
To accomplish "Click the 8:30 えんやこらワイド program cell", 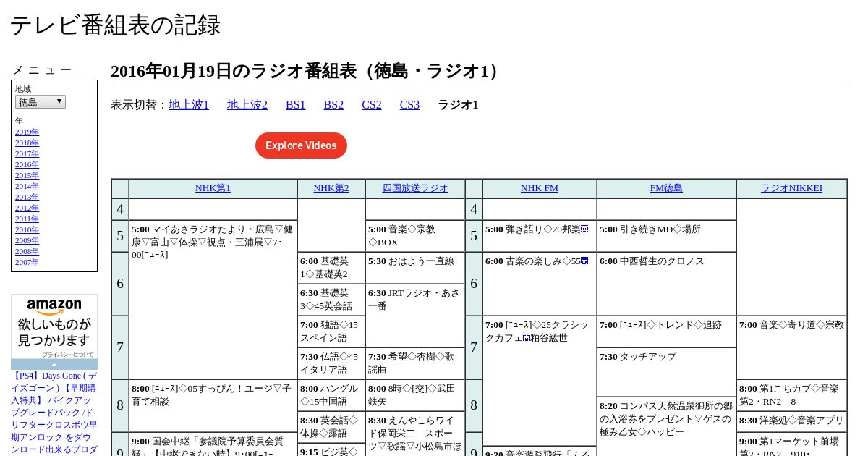I will (x=415, y=434).
